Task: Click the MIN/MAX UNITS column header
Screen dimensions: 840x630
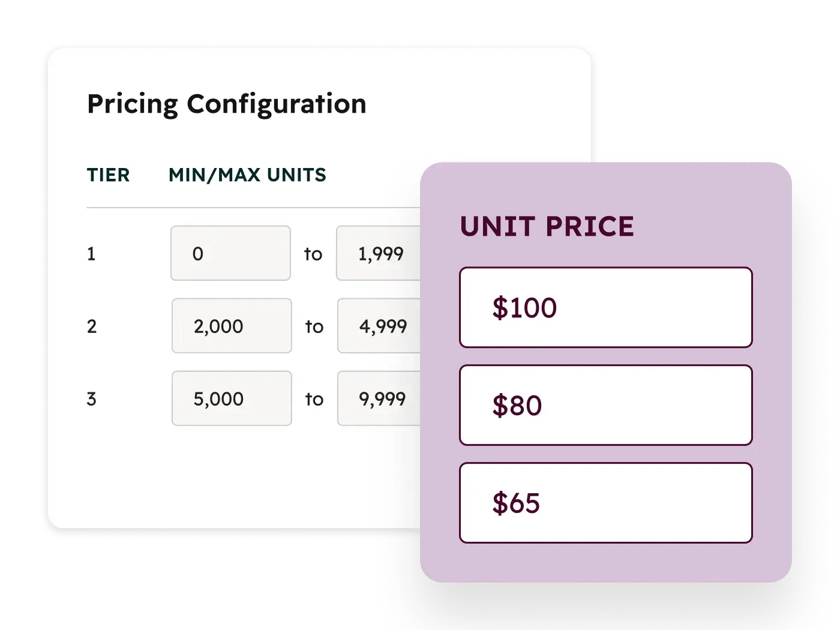Action: tap(247, 175)
